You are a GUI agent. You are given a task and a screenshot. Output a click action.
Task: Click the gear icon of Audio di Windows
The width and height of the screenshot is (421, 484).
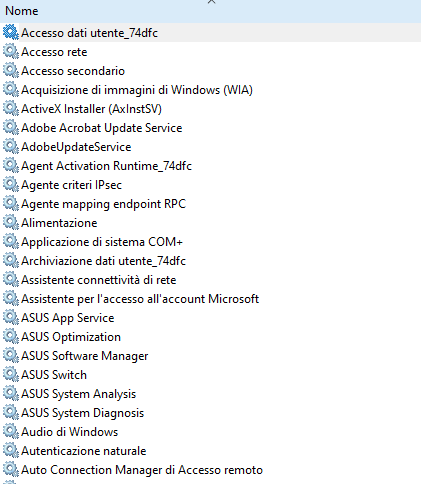11,432
